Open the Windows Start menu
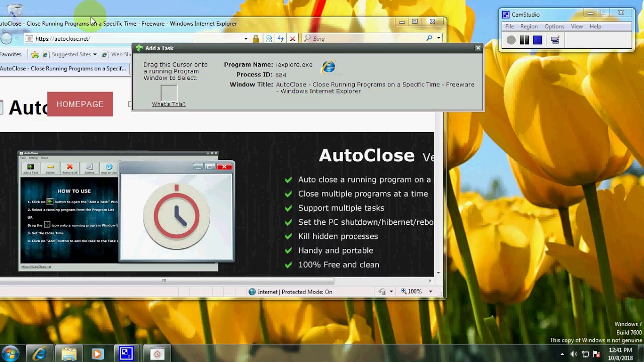 coord(10,353)
